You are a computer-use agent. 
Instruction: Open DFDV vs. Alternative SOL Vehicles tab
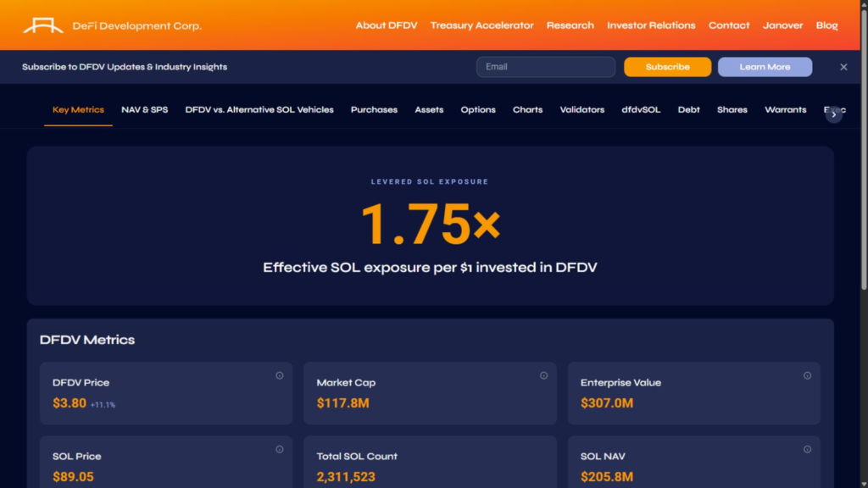click(259, 109)
